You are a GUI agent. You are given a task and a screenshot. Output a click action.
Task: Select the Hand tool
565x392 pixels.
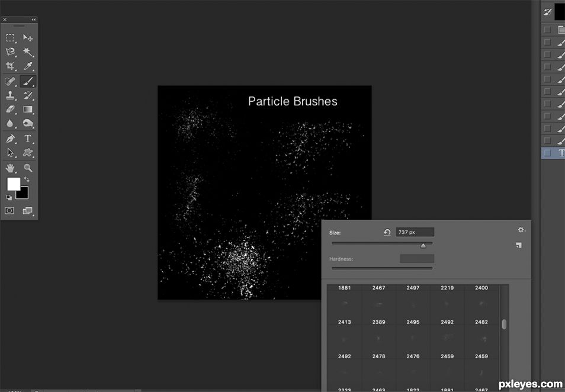[x=11, y=168]
